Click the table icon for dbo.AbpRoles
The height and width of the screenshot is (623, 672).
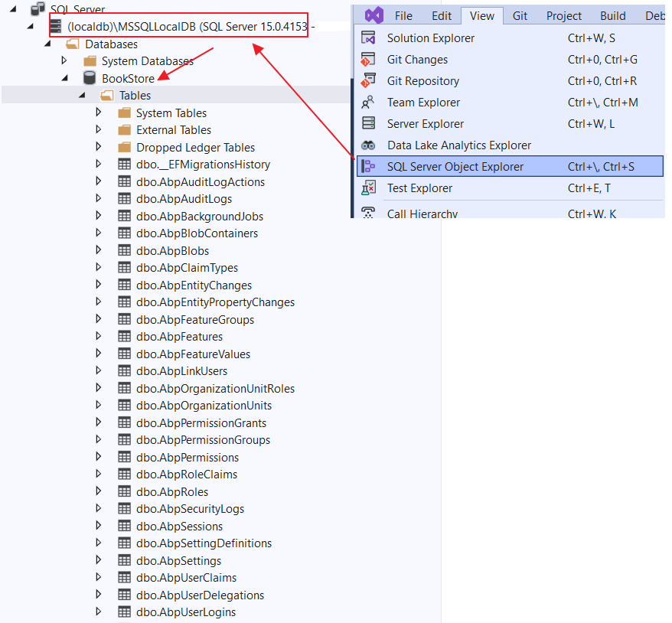coord(124,491)
